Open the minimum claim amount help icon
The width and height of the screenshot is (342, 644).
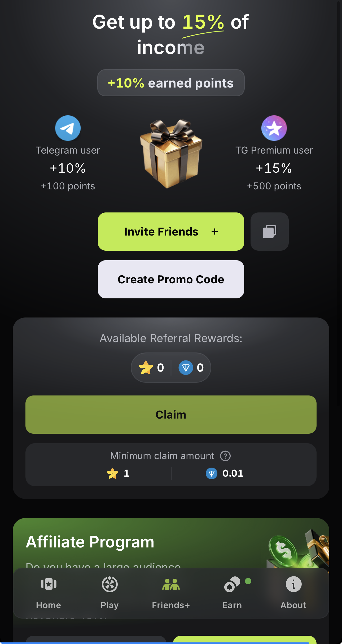pos(225,456)
